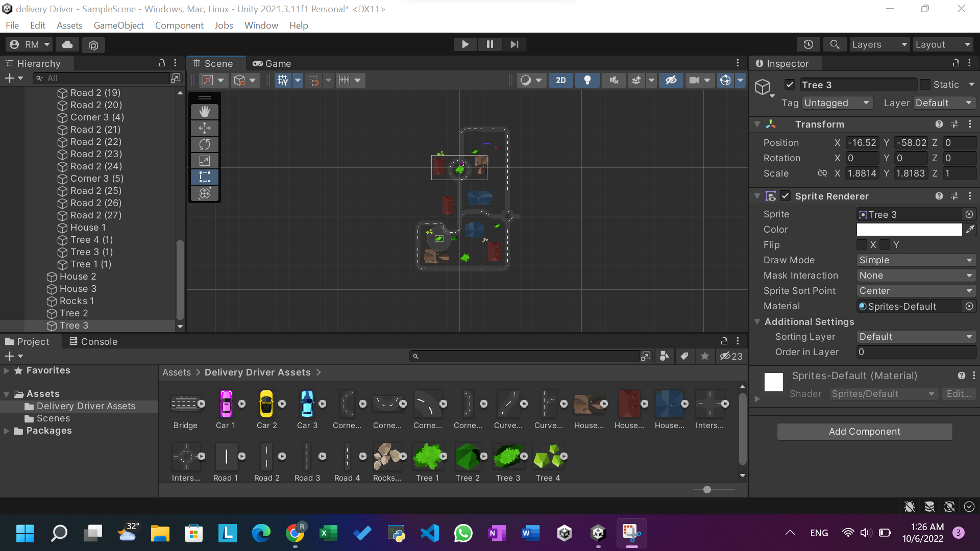Open the GameObject menu
Image resolution: width=980 pixels, height=551 pixels.
click(x=118, y=25)
